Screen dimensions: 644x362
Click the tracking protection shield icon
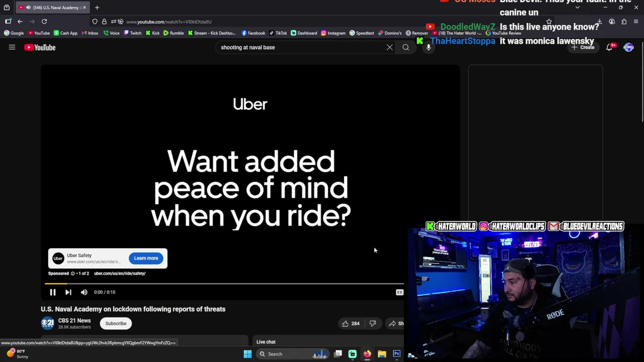pos(95,22)
